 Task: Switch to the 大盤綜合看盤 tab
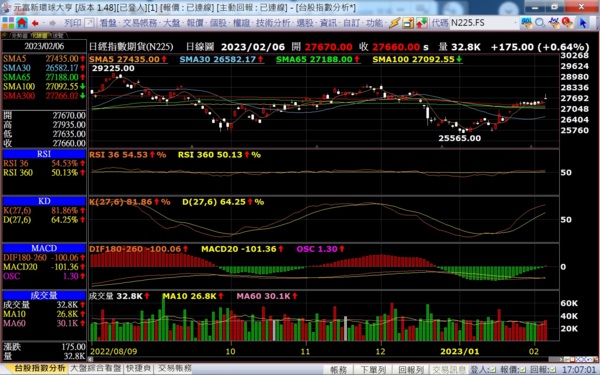(96, 368)
